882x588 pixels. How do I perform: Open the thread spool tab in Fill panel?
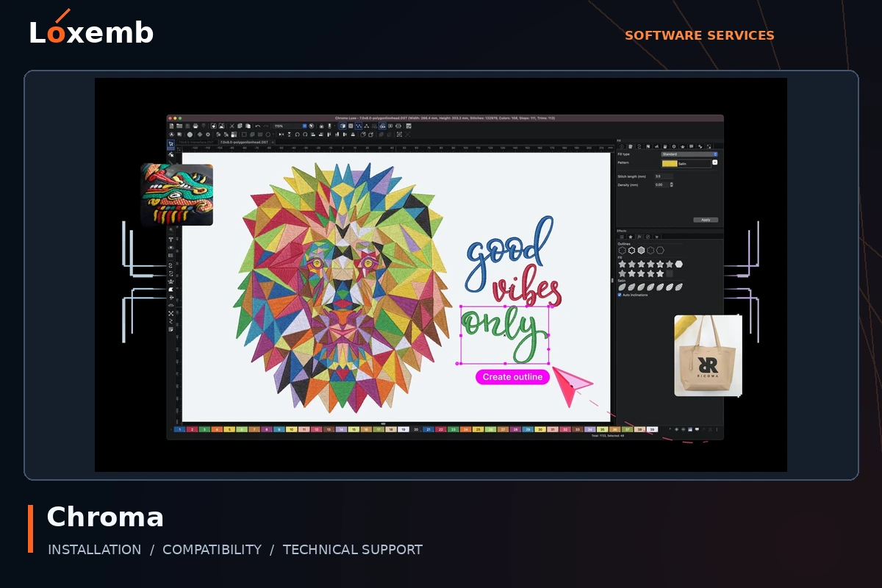pos(631,146)
